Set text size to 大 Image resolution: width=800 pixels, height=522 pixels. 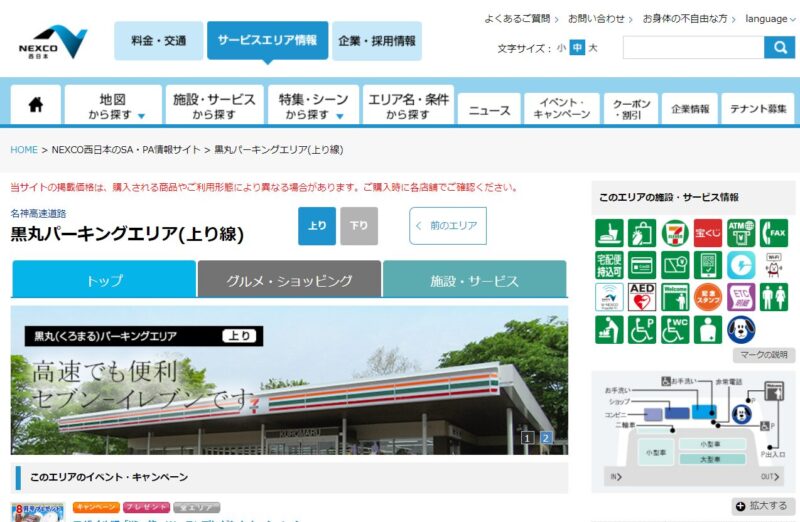[x=593, y=48]
